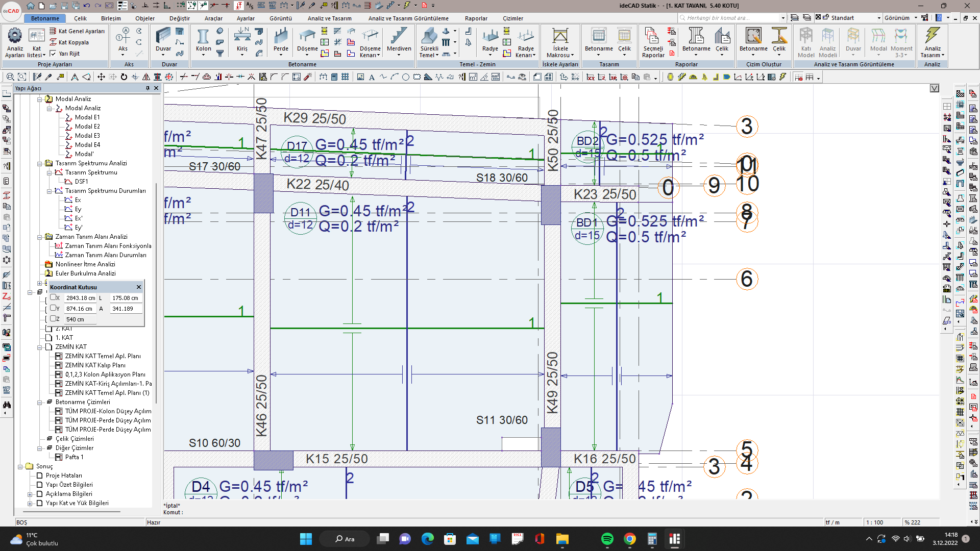980x551 pixels.
Task: Collapse the Betonarme Çizimleri node
Action: coord(39,403)
